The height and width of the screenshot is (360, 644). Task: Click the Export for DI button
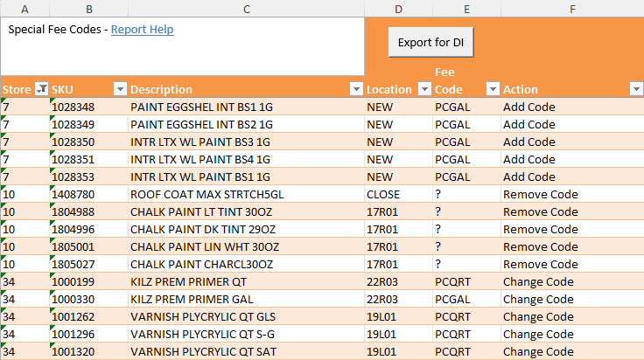(x=430, y=42)
